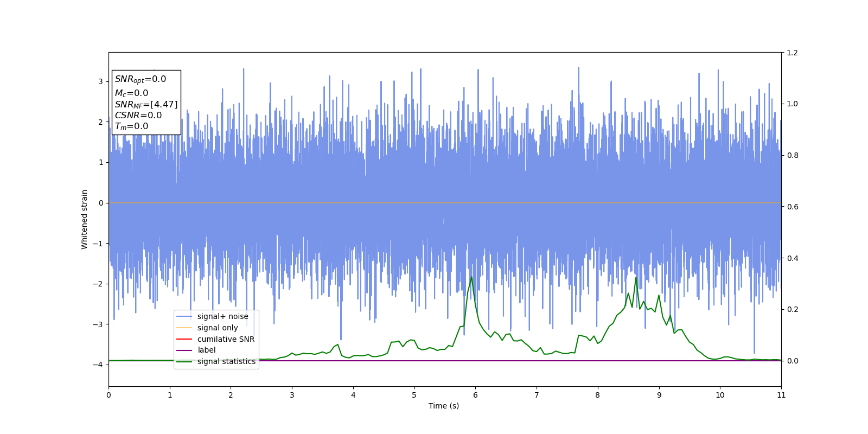Click the T_m=0.0 annotation text
Screen dimensions: 868x434
131,126
